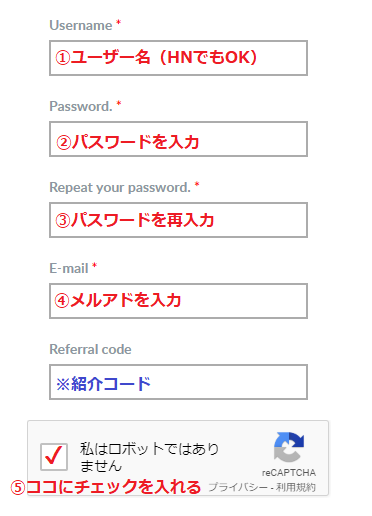
Task: Check the I'm not a robot checkbox
Action: coord(54,457)
